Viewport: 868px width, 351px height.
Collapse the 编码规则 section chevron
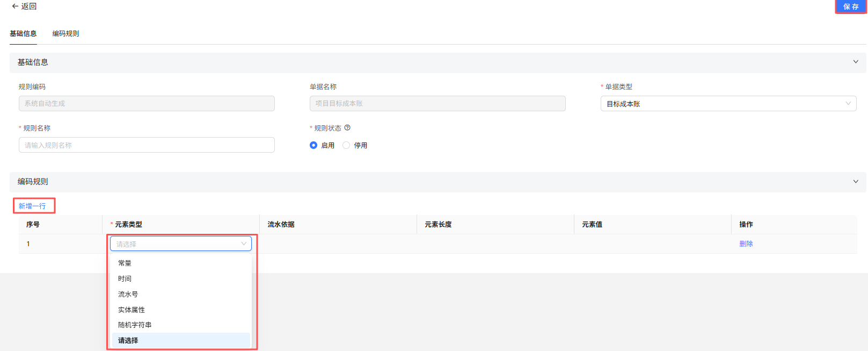pos(856,182)
